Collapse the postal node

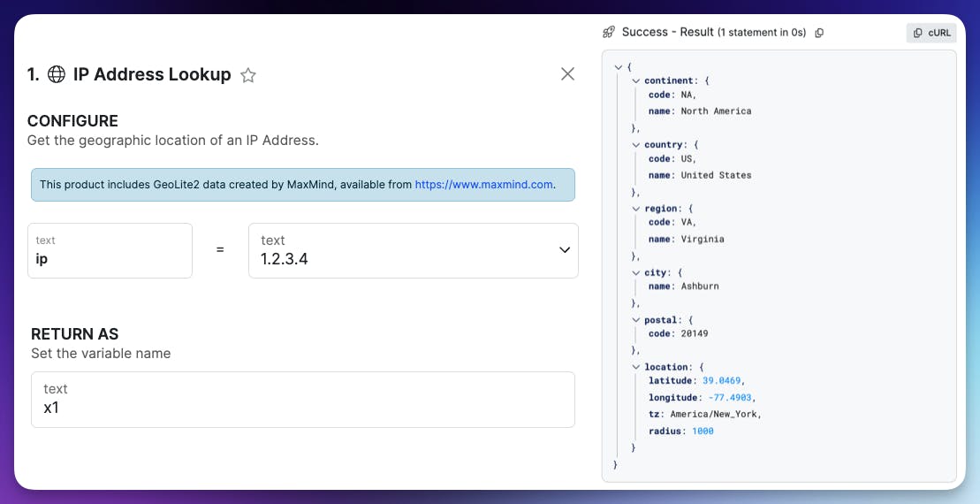[635, 320]
